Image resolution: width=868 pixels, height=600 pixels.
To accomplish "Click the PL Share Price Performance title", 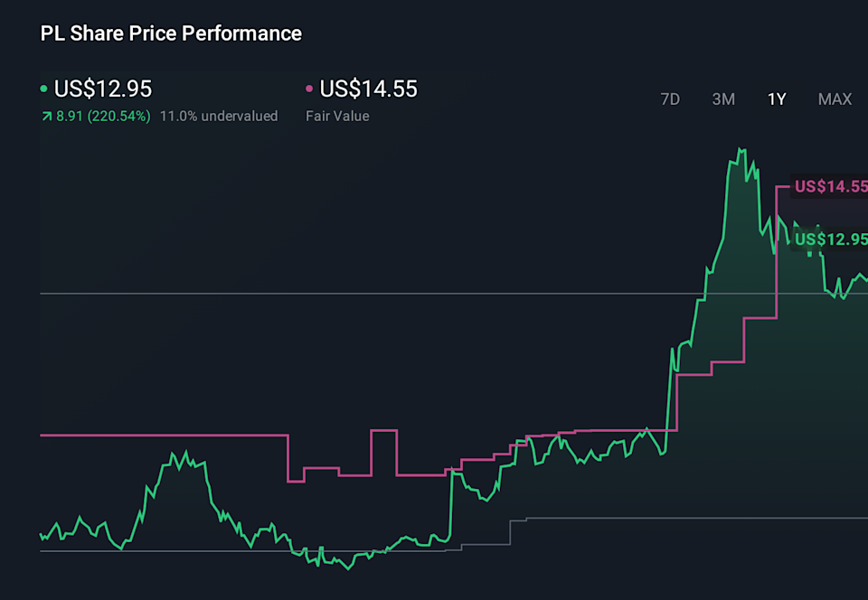I will click(x=170, y=33).
